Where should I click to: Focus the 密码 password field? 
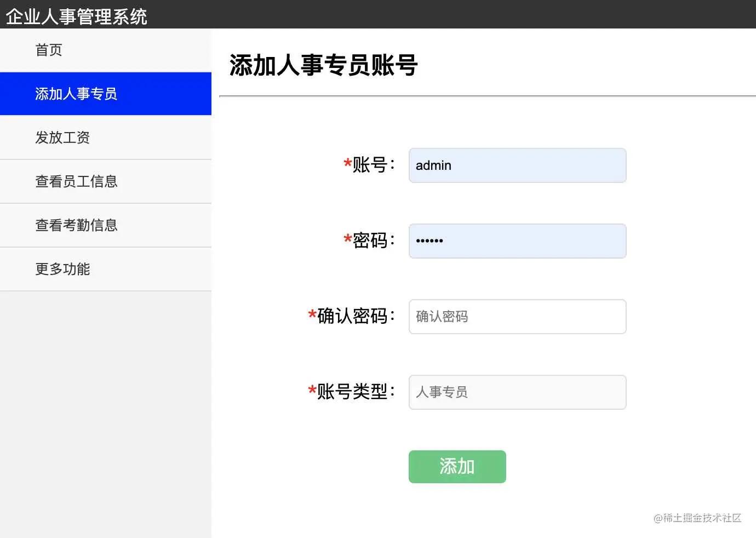coord(517,241)
